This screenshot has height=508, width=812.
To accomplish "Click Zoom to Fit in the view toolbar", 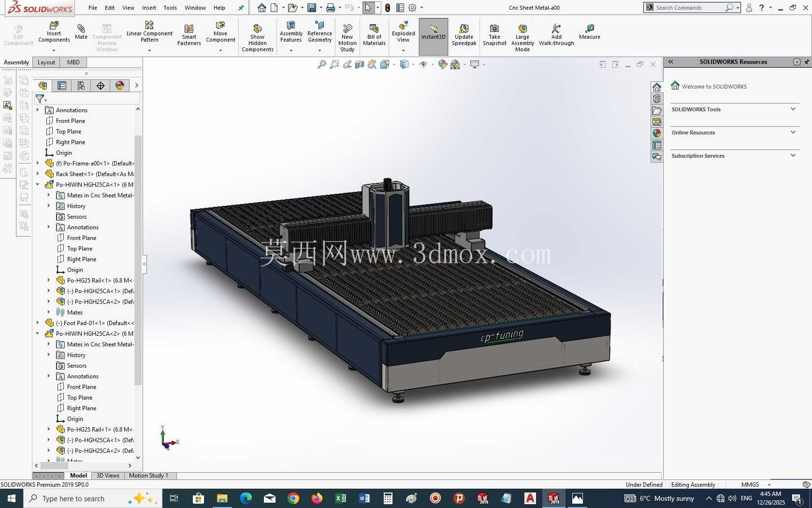I will pyautogui.click(x=321, y=64).
